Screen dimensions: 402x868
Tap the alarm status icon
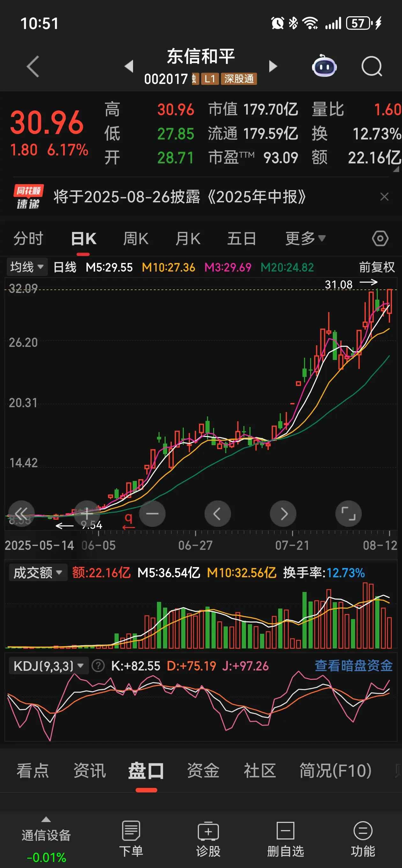(278, 23)
